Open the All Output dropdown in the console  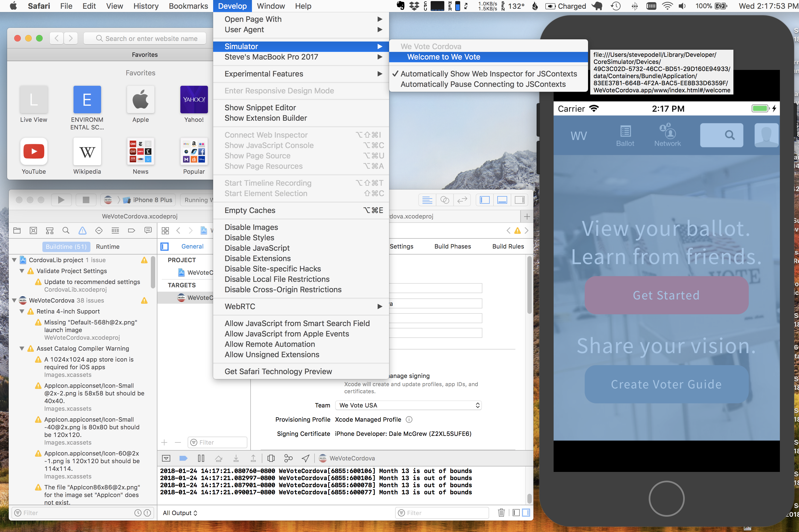tap(180, 513)
